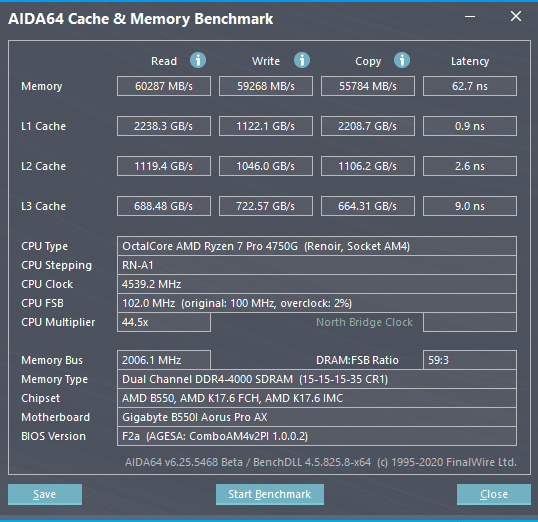Viewport: 538px width, 522px height.
Task: Click the Memory Latency 62.7 ns result
Action: (470, 86)
